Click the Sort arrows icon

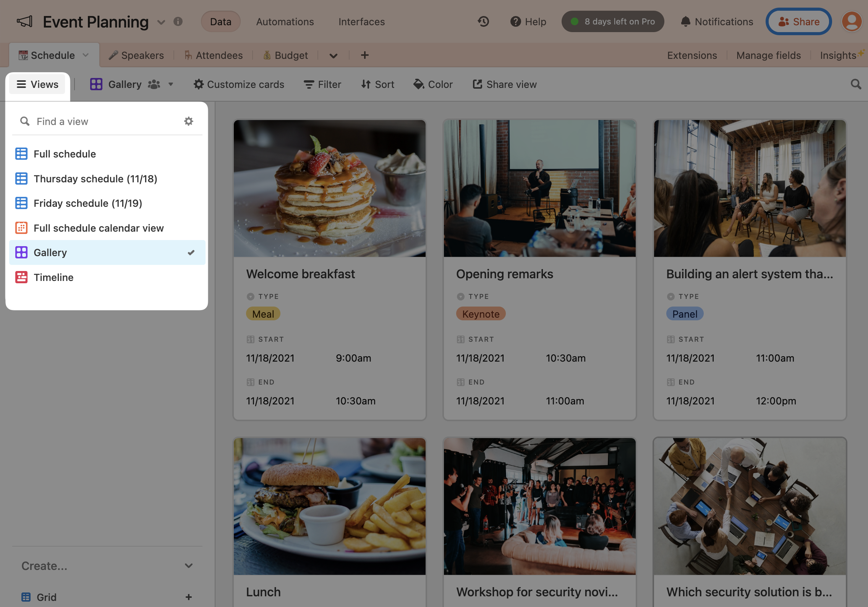(366, 84)
